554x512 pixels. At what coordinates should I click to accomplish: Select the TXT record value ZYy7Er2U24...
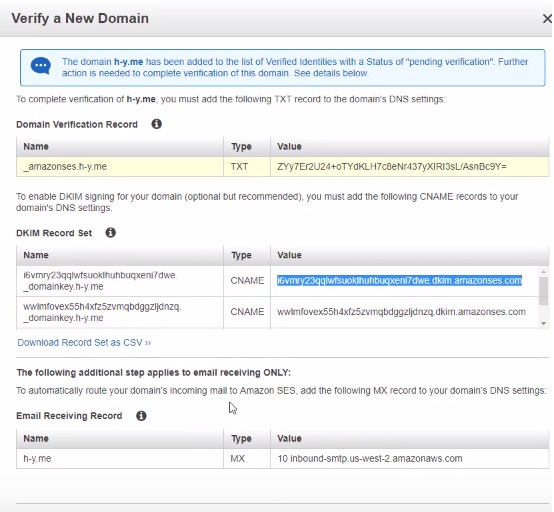click(x=391, y=166)
